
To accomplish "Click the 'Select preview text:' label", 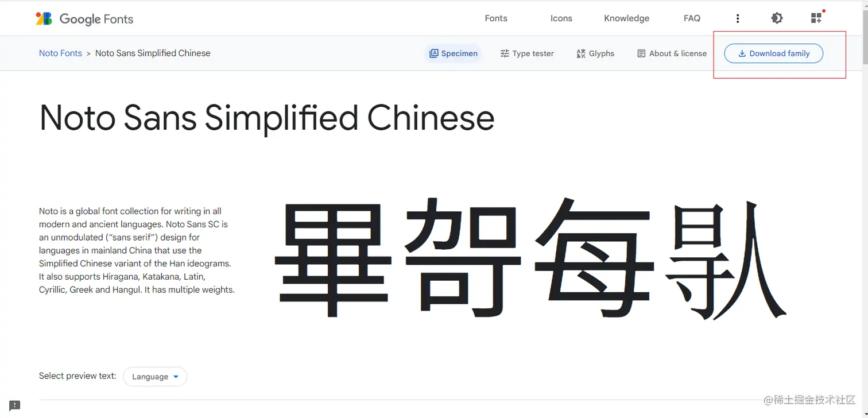I will 77,376.
